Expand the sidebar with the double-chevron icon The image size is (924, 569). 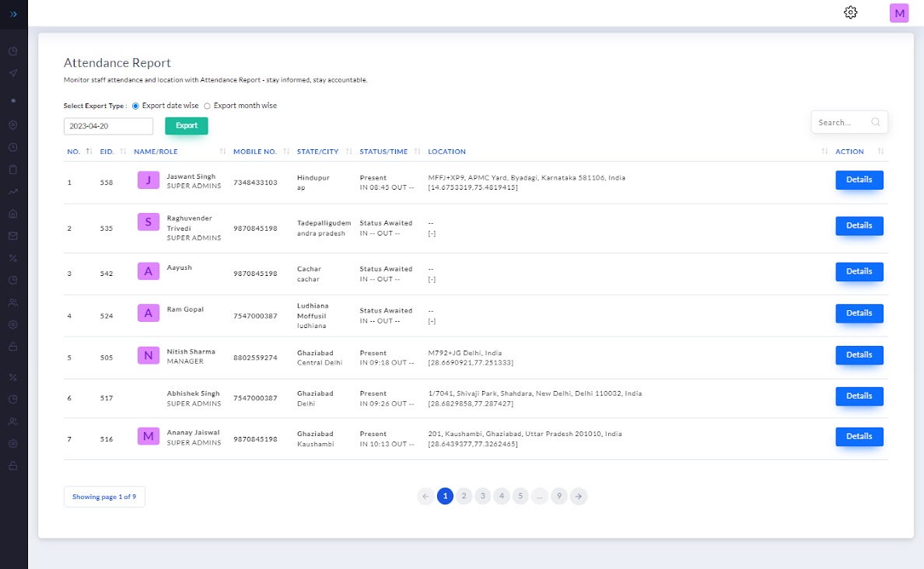(x=13, y=14)
